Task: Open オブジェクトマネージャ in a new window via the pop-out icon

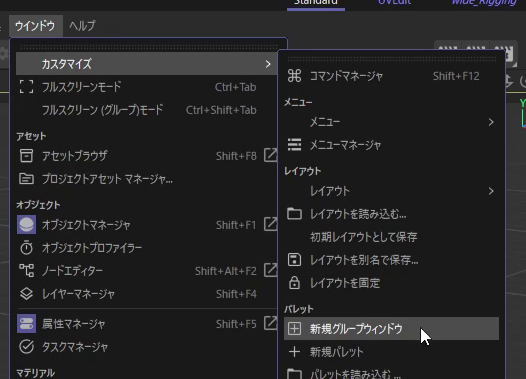Action: [270, 224]
